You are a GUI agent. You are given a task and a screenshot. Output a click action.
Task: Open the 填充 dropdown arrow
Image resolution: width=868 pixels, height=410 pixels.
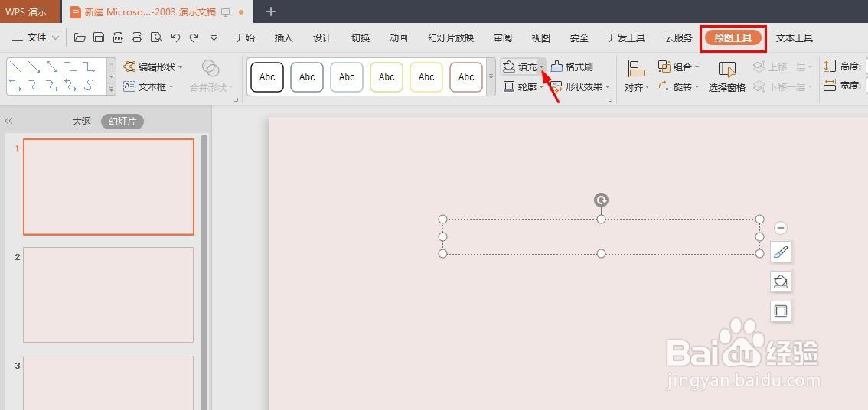pyautogui.click(x=542, y=67)
